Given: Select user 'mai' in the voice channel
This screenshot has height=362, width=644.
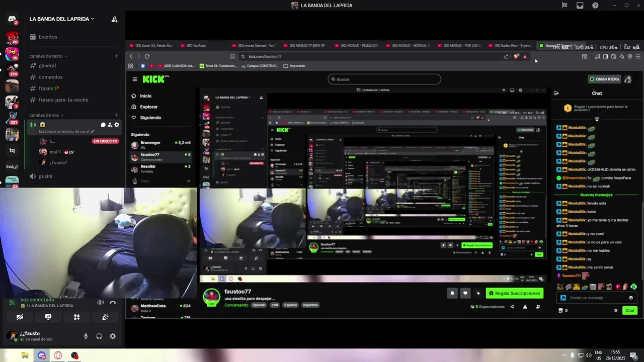Looking at the screenshot, I should click(55, 152).
